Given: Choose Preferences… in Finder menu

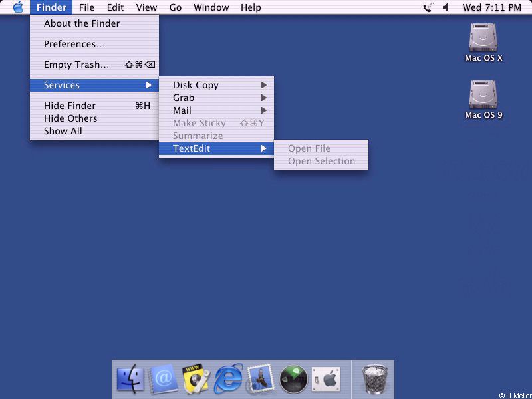Looking at the screenshot, I should [94, 44].
